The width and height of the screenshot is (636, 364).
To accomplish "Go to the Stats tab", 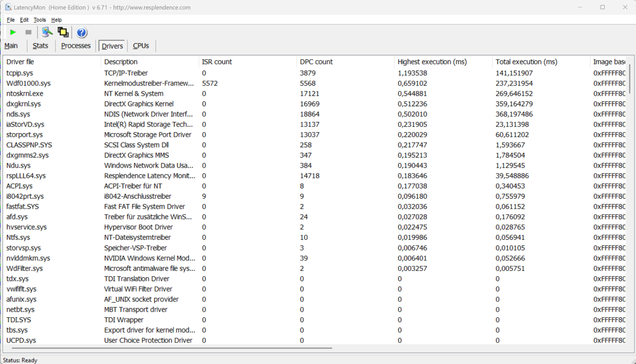I will coord(40,46).
